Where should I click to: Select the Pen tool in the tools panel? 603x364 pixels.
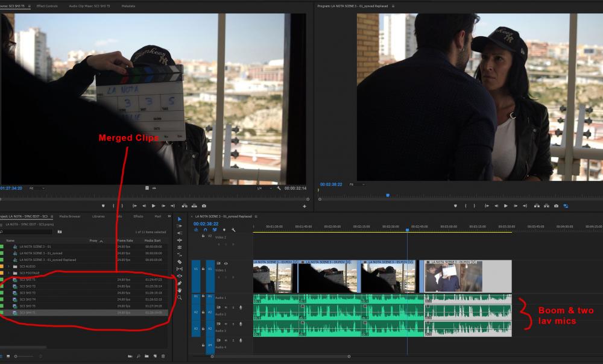tap(180, 283)
